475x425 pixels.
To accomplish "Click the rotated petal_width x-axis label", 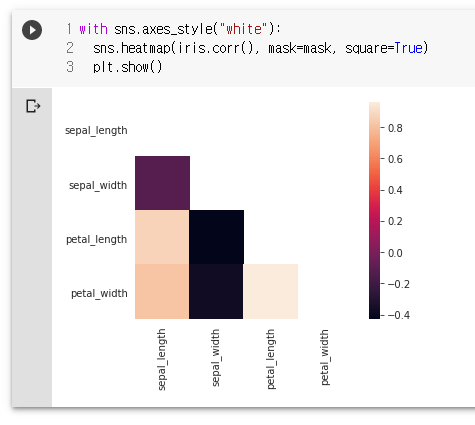I will 325,357.
